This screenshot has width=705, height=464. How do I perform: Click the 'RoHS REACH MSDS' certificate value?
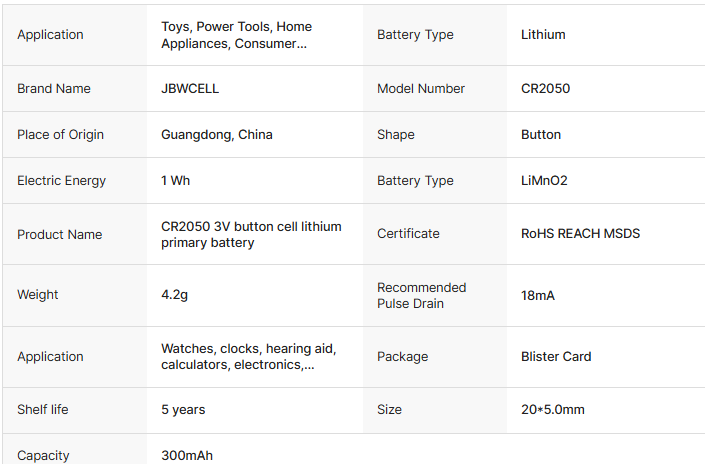tap(580, 234)
